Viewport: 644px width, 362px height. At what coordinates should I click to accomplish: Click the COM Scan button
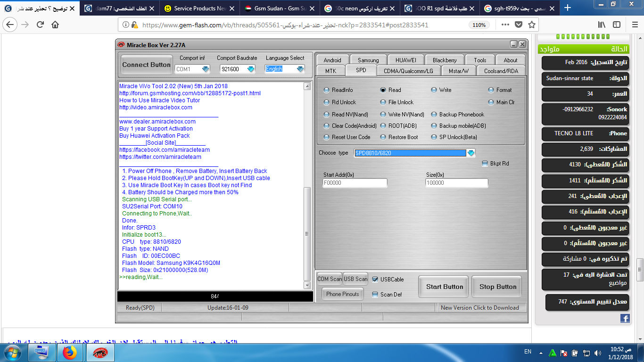point(330,279)
